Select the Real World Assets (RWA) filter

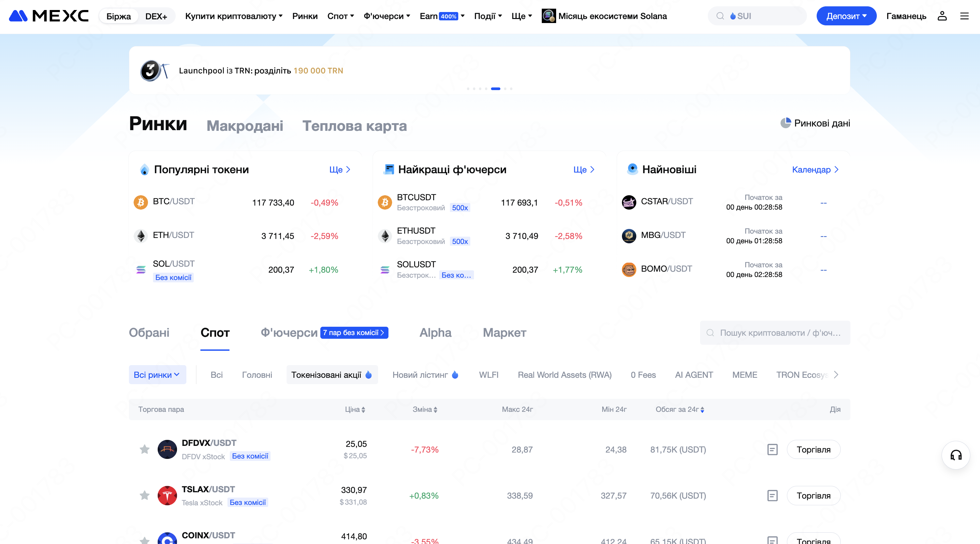point(564,375)
